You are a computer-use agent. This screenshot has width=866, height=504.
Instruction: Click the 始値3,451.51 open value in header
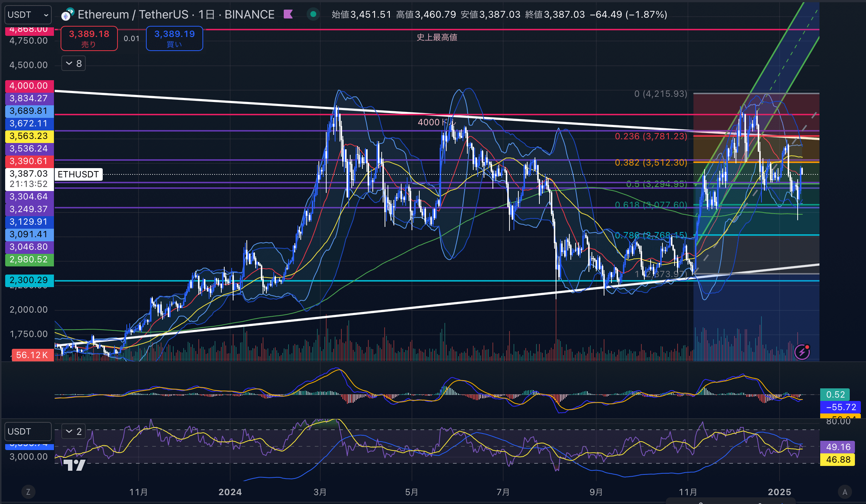(x=361, y=14)
